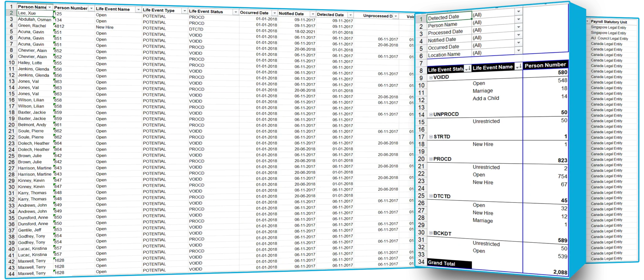This screenshot has height=280, width=644.
Task: Open the Life Event Type filter arrow
Action: click(x=185, y=11)
